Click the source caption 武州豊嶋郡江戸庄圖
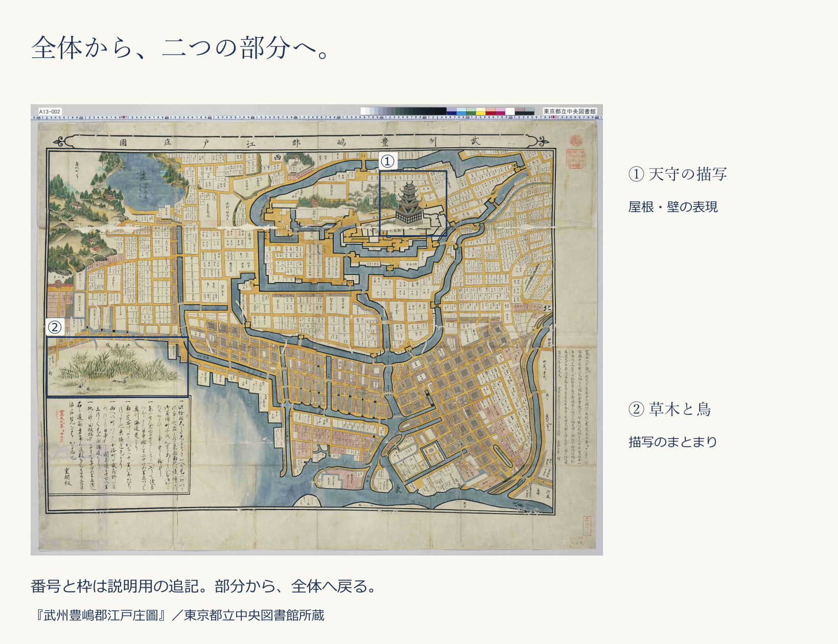The height and width of the screenshot is (644, 838). 101,615
